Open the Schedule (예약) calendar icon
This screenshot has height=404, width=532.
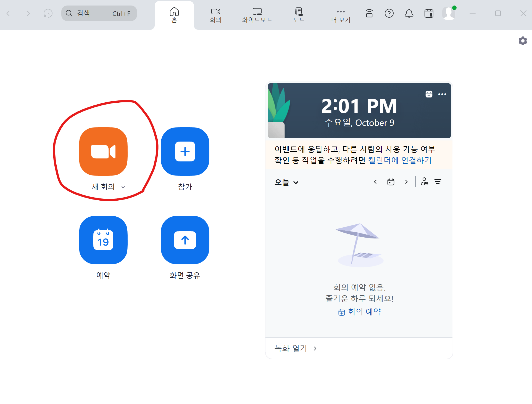point(103,240)
